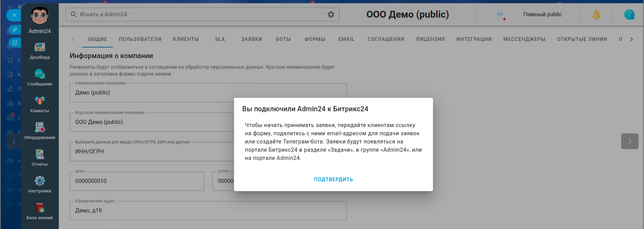Confirm dialog with ПОДТВЕРДИТЬ button
This screenshot has width=644, height=229.
[x=333, y=179]
